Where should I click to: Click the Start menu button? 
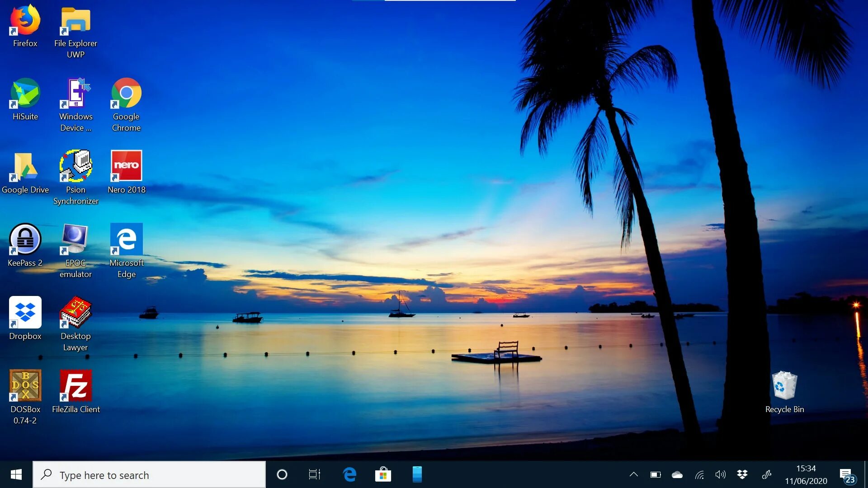click(x=15, y=475)
